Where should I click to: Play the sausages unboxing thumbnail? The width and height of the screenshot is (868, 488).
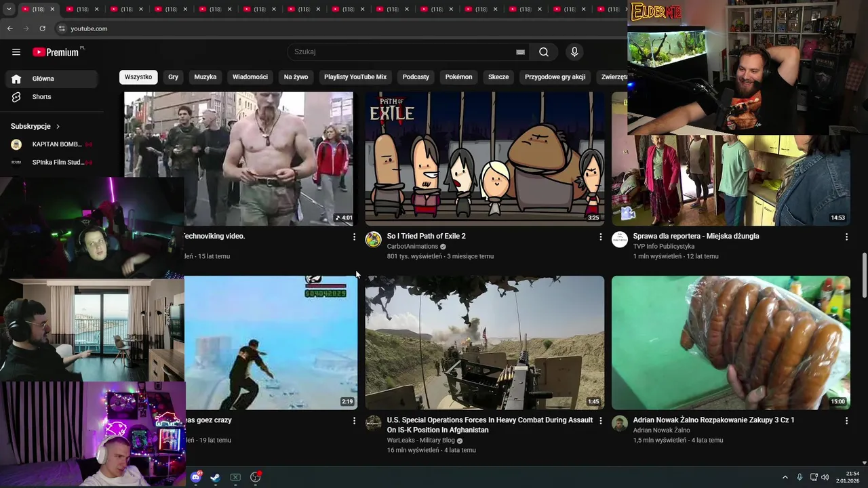(x=731, y=342)
